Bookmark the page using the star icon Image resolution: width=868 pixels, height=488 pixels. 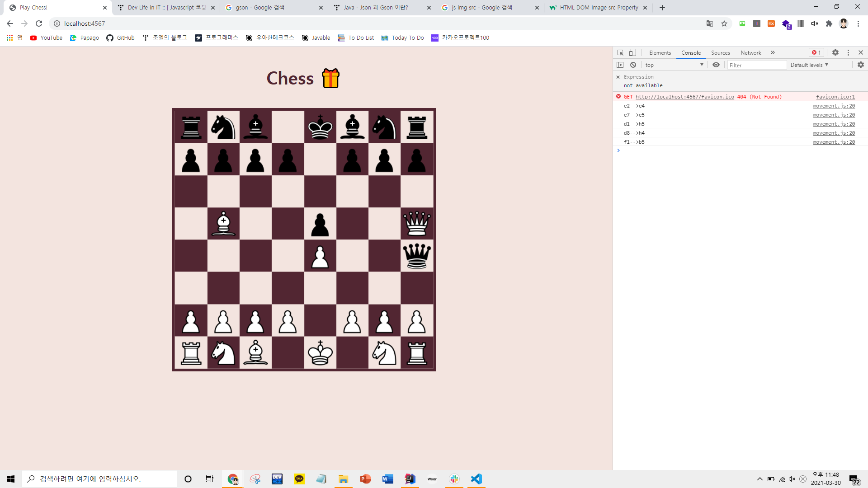724,23
